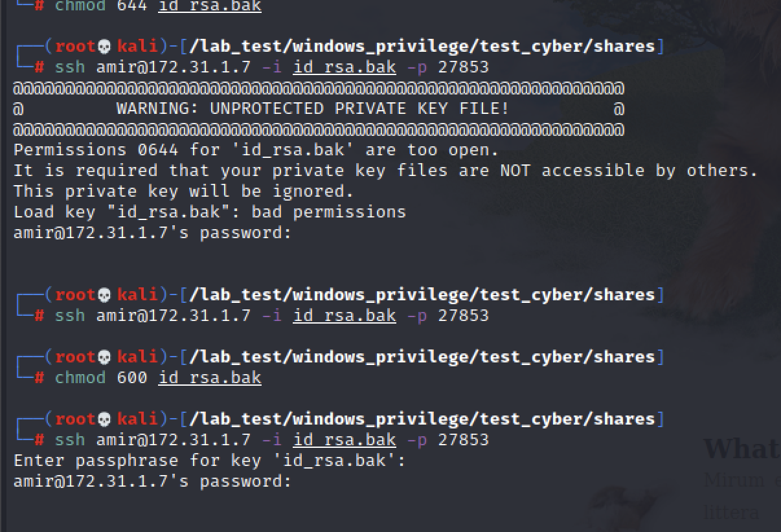This screenshot has width=781, height=532.
Task: Click 'This private key will be ignored.' text
Action: (x=183, y=192)
